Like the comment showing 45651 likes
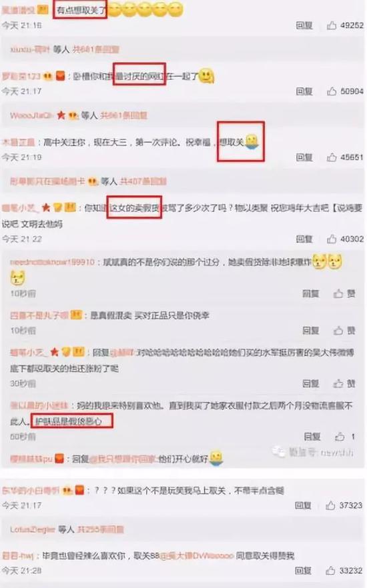 [x=332, y=157]
